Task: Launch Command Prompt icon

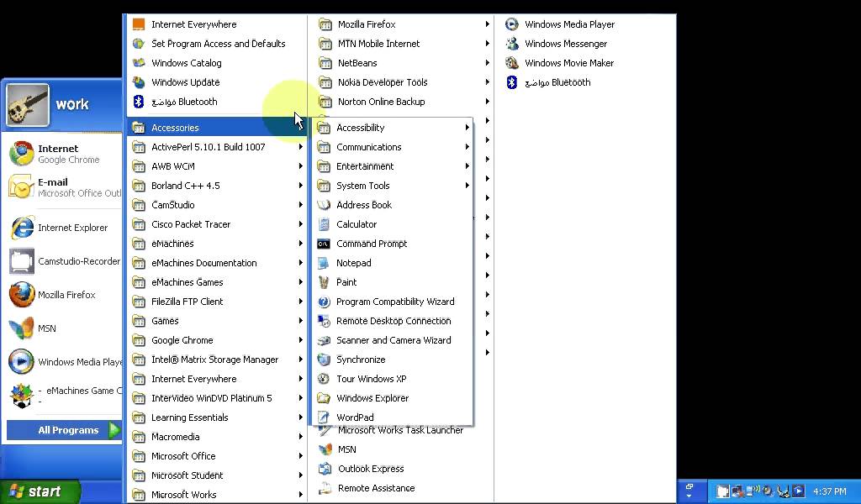Action: point(324,244)
